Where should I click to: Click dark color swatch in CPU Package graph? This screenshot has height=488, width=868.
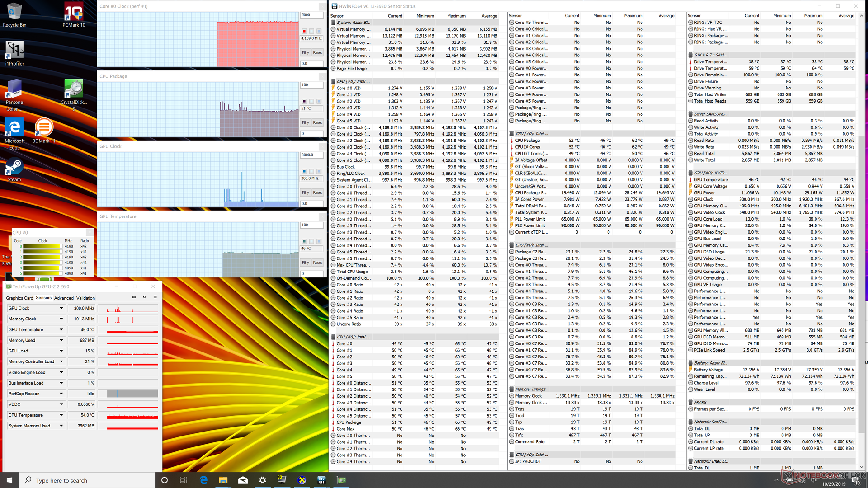[x=304, y=101]
